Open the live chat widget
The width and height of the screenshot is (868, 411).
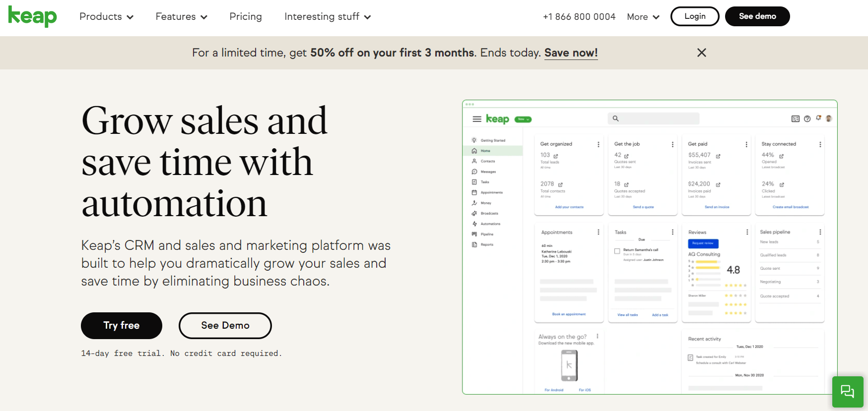coord(848,392)
